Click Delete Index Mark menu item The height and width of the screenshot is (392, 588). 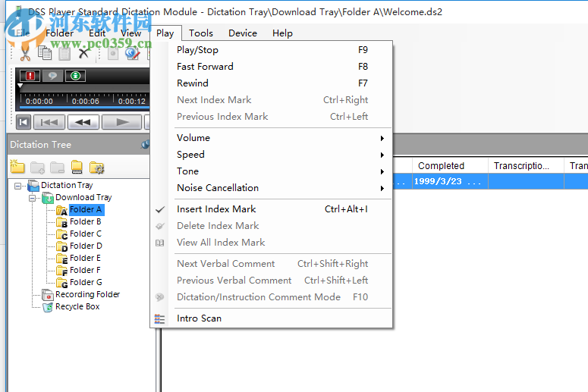click(272, 226)
